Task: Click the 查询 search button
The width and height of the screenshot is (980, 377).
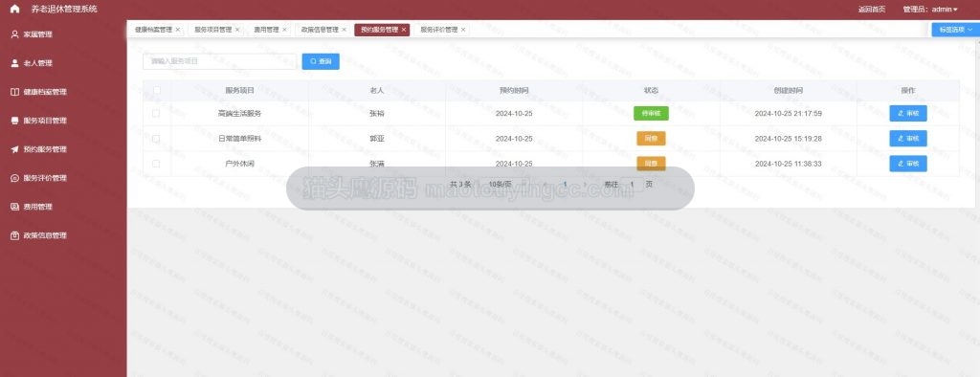Action: pyautogui.click(x=321, y=61)
